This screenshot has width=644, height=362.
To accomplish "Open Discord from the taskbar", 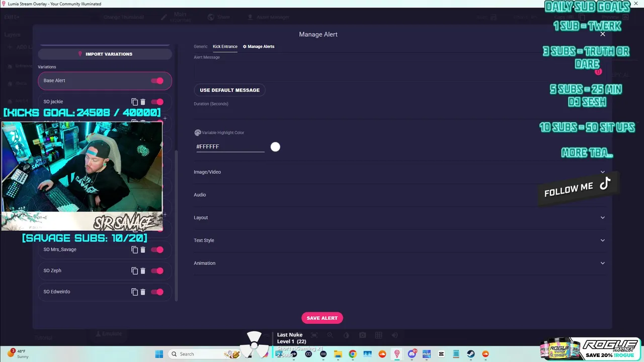I will (412, 354).
